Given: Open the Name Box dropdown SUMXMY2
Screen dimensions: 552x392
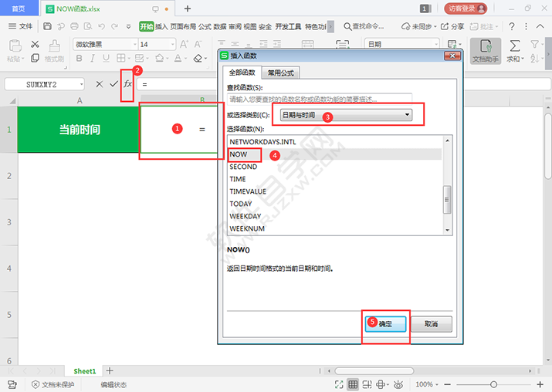Looking at the screenshot, I should coord(81,84).
